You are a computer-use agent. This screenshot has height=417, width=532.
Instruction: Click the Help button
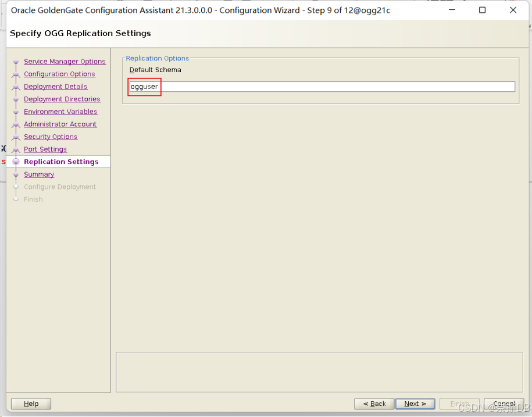pos(31,404)
